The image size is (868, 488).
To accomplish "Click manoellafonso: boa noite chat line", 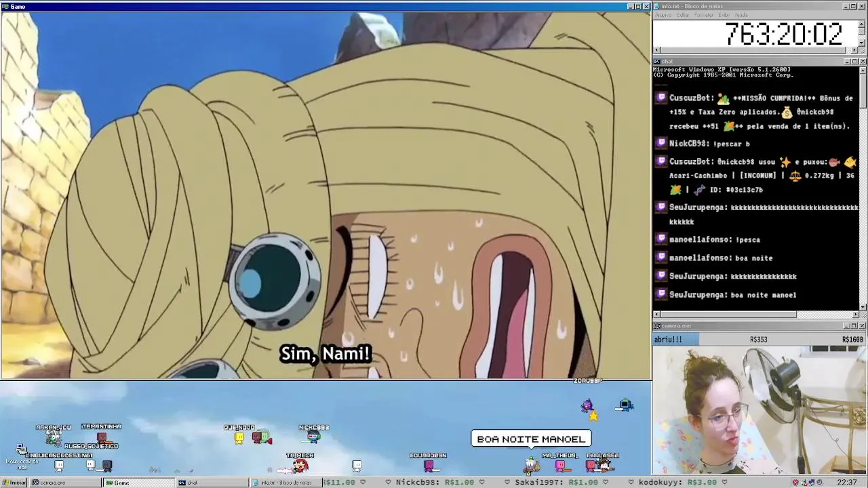I will [x=721, y=258].
